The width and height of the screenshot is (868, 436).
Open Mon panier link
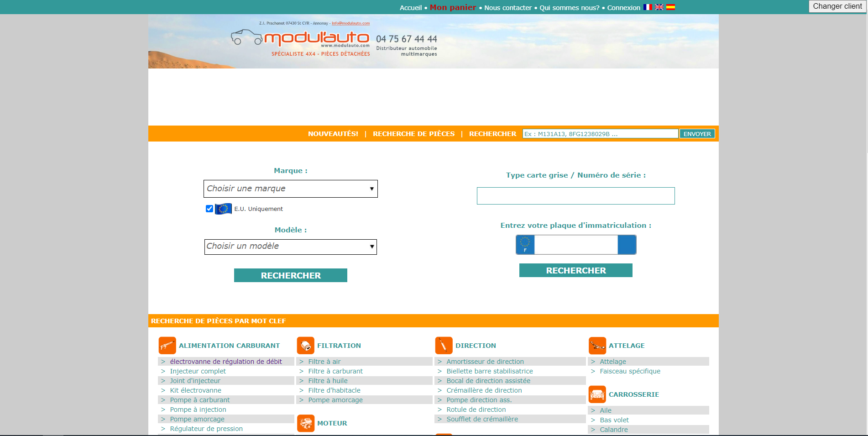[x=453, y=7]
